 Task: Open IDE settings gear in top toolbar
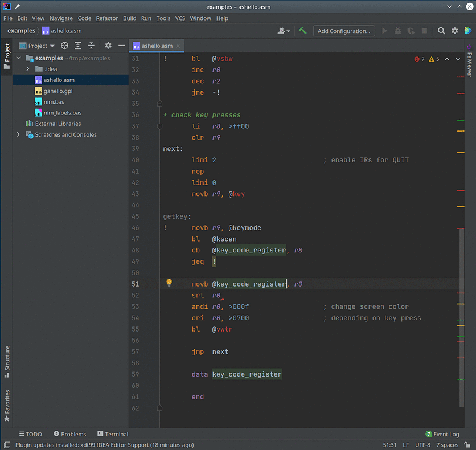click(x=454, y=31)
